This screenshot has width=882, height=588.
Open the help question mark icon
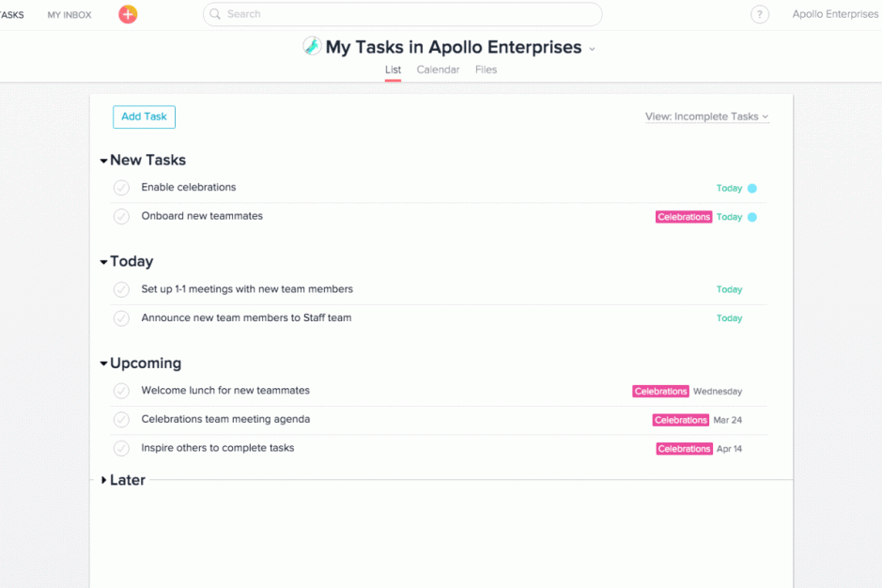coord(759,15)
